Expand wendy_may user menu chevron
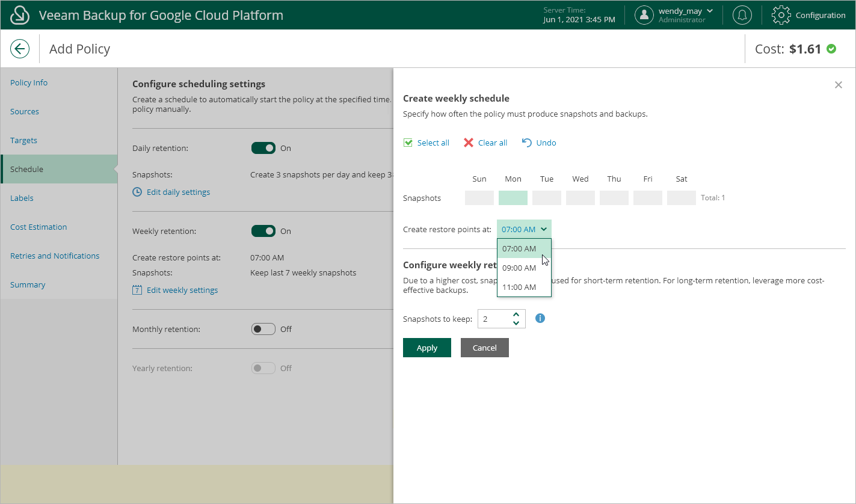 pyautogui.click(x=710, y=11)
